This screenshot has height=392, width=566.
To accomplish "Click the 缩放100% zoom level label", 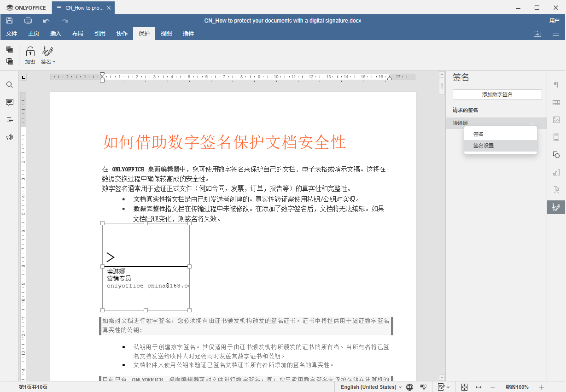I will point(517,387).
